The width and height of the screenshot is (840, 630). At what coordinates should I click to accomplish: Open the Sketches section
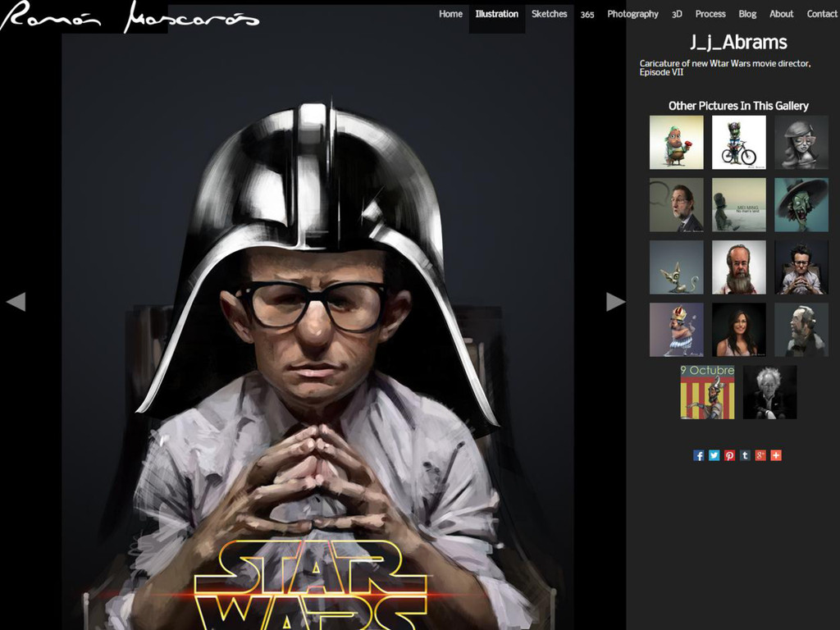tap(549, 14)
